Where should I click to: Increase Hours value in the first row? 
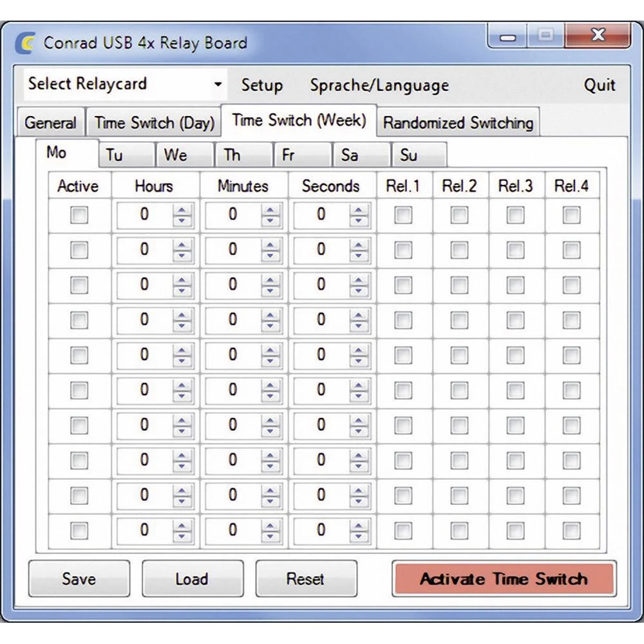pos(183,210)
